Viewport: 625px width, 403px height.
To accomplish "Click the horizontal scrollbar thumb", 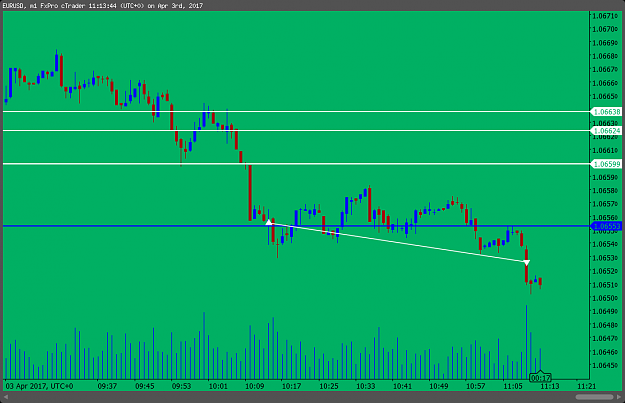I will pos(594,397).
